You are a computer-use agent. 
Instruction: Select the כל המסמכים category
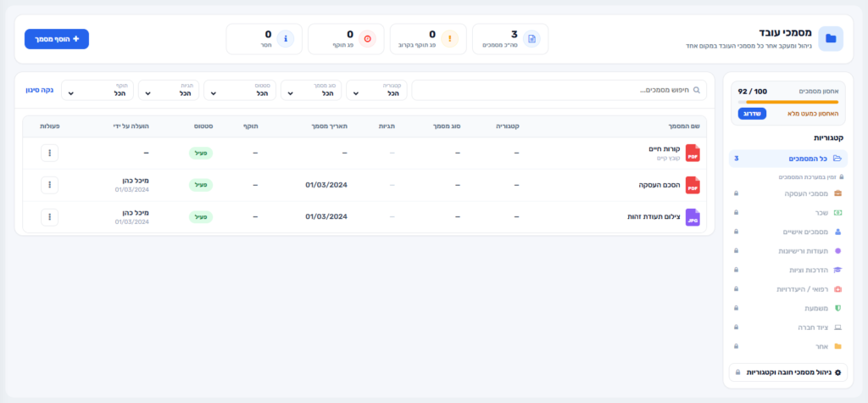click(788, 159)
